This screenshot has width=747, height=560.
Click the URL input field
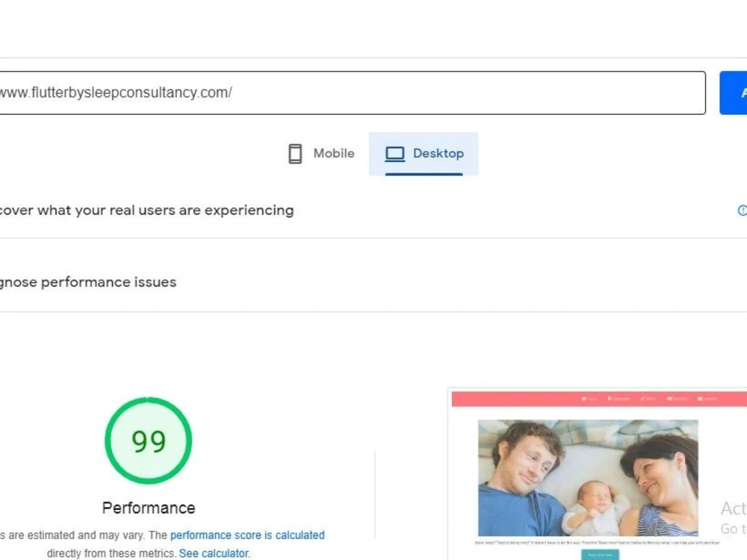[x=353, y=93]
